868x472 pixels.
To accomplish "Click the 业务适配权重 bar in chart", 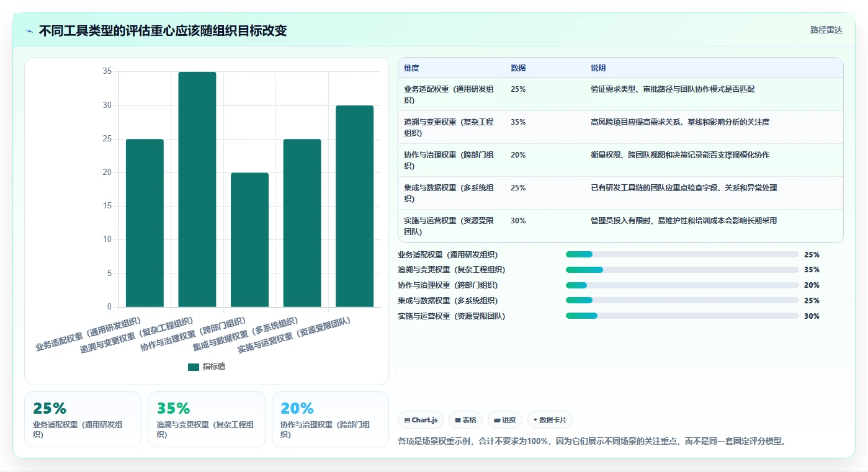I will click(145, 223).
